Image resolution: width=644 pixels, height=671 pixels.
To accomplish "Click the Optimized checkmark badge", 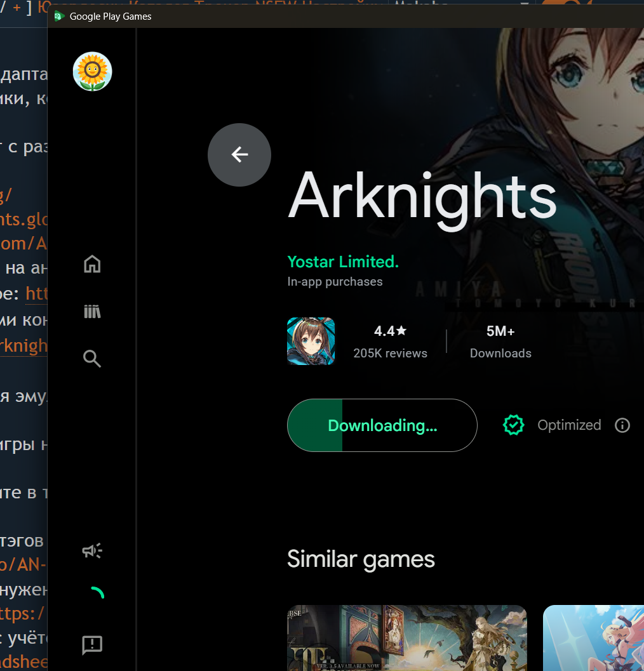I will coord(513,425).
